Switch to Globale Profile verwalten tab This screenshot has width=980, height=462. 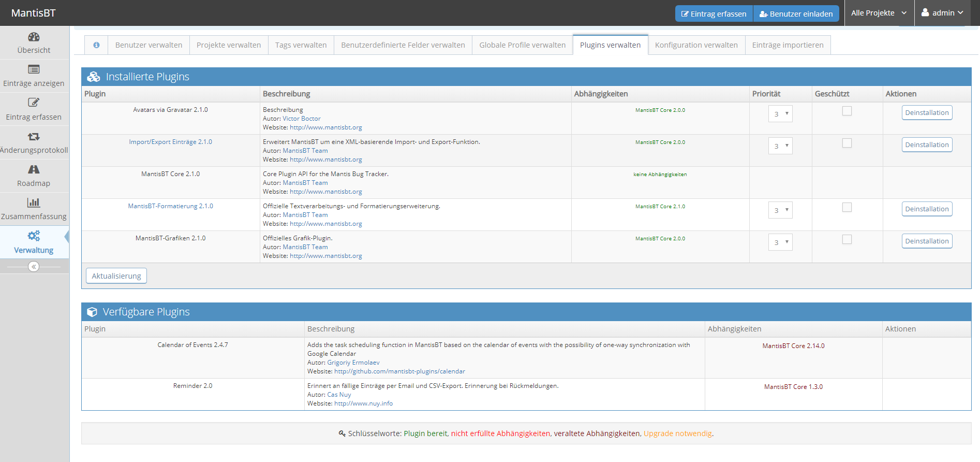pos(523,45)
